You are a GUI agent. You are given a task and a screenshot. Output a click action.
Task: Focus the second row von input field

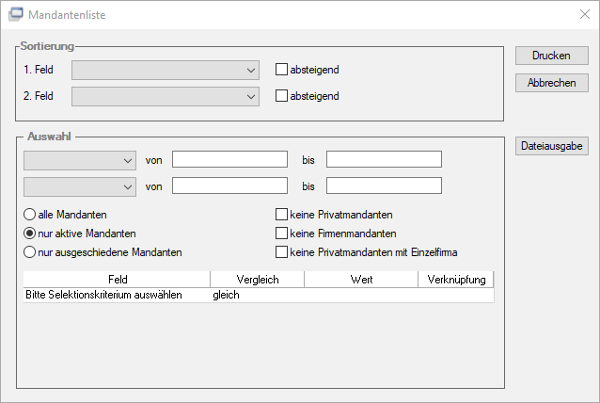pos(230,186)
